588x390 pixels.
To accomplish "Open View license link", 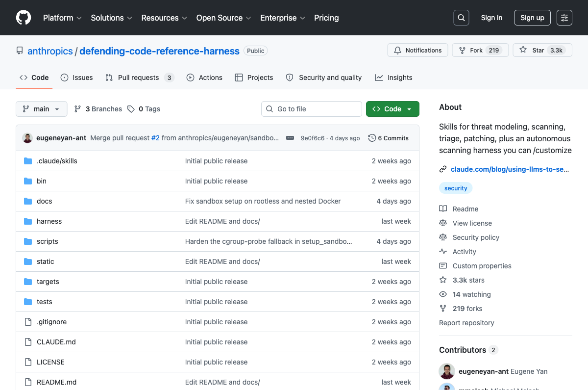I will point(465,223).
